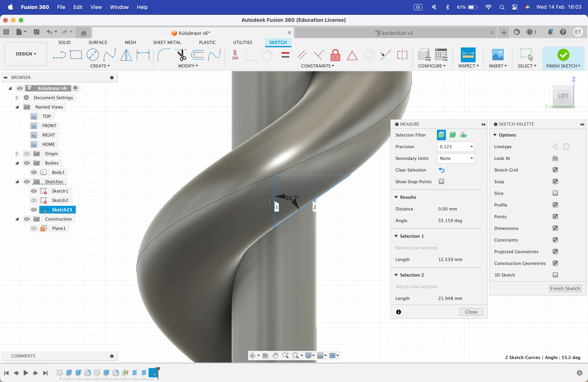This screenshot has width=588, height=382.
Task: Toggle the Snap checkbox
Action: tap(555, 182)
